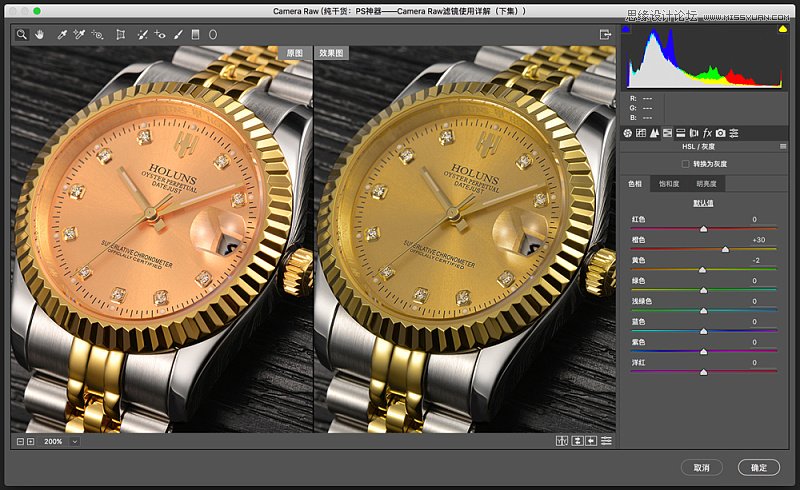Click the 橙色 hue slider handle

click(725, 249)
